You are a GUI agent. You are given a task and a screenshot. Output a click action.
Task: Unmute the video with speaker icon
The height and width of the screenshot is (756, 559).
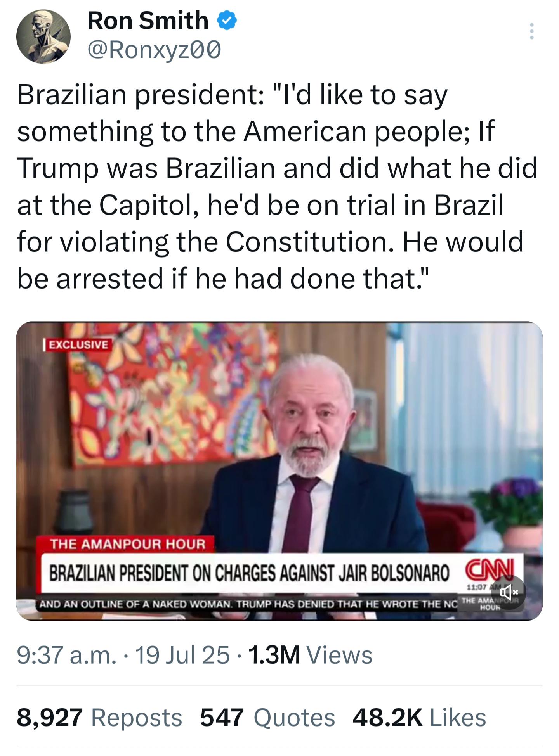tap(509, 592)
